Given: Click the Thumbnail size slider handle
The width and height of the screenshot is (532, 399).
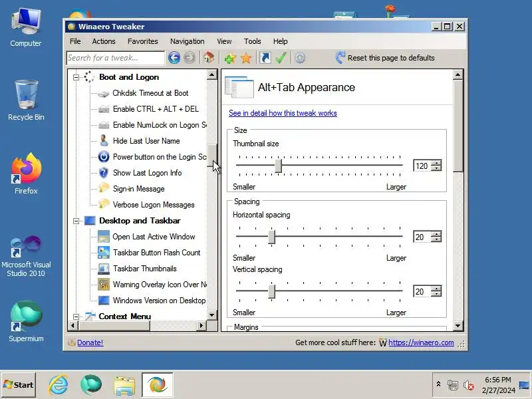Looking at the screenshot, I should 279,166.
